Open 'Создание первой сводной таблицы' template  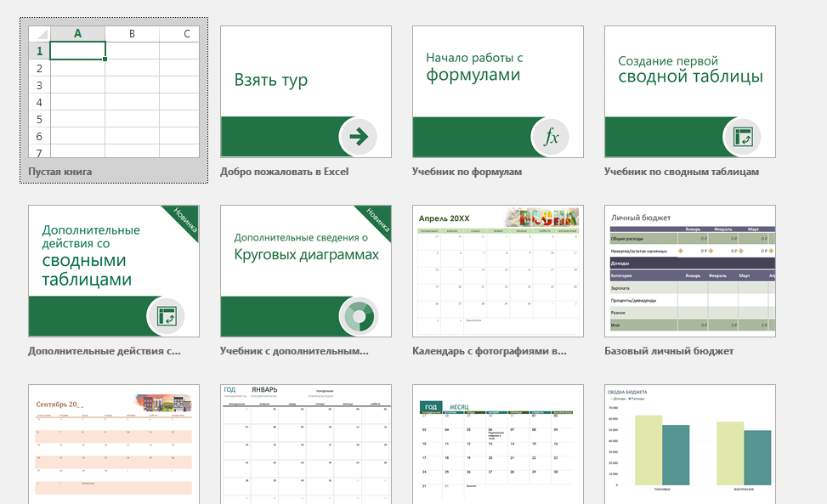pos(690,92)
